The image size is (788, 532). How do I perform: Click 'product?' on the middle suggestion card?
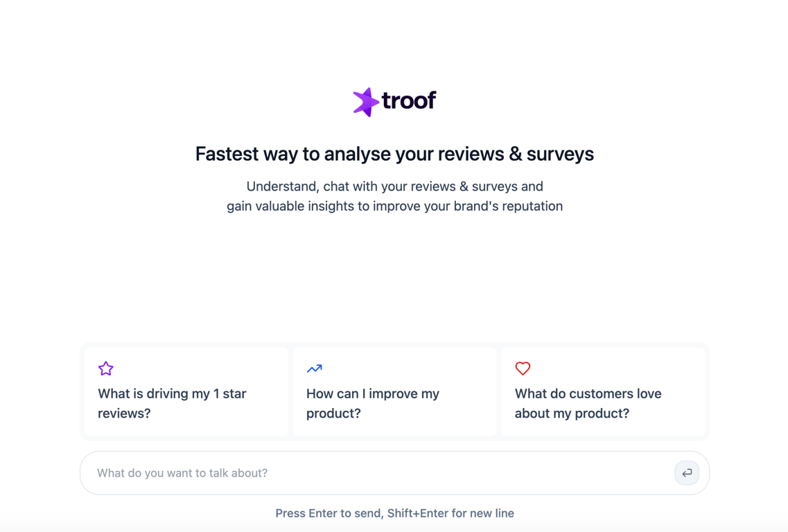click(x=333, y=414)
